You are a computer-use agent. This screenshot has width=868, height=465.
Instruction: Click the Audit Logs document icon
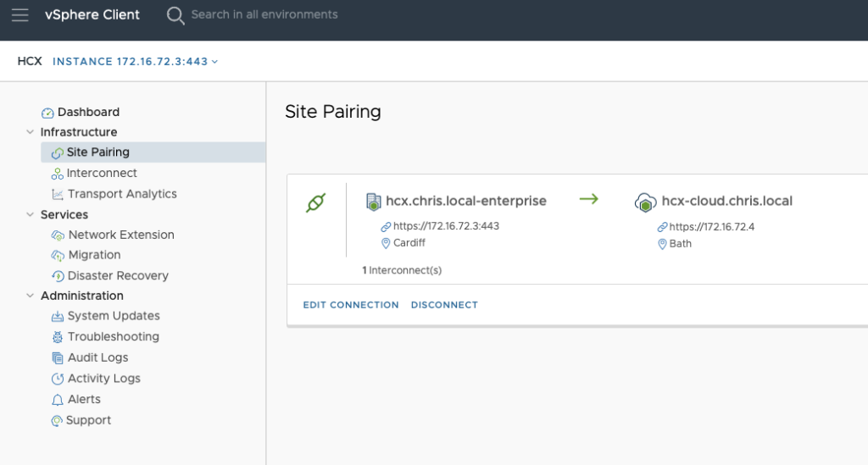pos(57,358)
